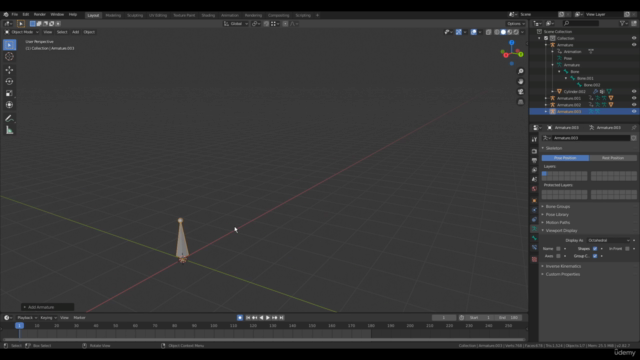Pick the Scale tool
This screenshot has width=640, height=360.
[x=9, y=93]
